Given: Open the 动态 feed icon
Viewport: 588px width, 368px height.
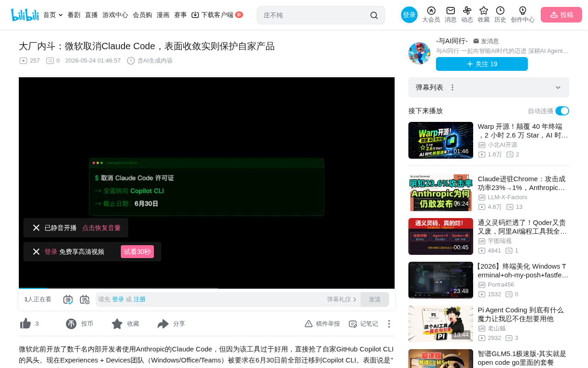Looking at the screenshot, I should [467, 11].
